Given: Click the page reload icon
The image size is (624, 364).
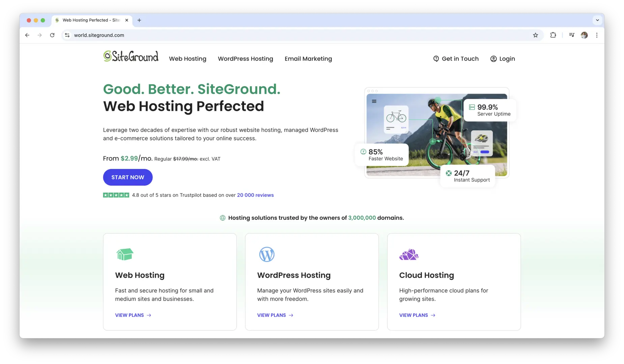Looking at the screenshot, I should (x=52, y=35).
